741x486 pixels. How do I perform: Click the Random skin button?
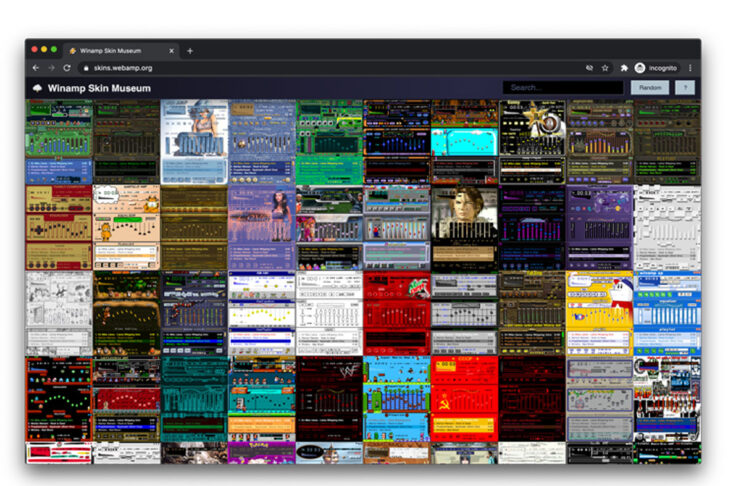coord(650,87)
